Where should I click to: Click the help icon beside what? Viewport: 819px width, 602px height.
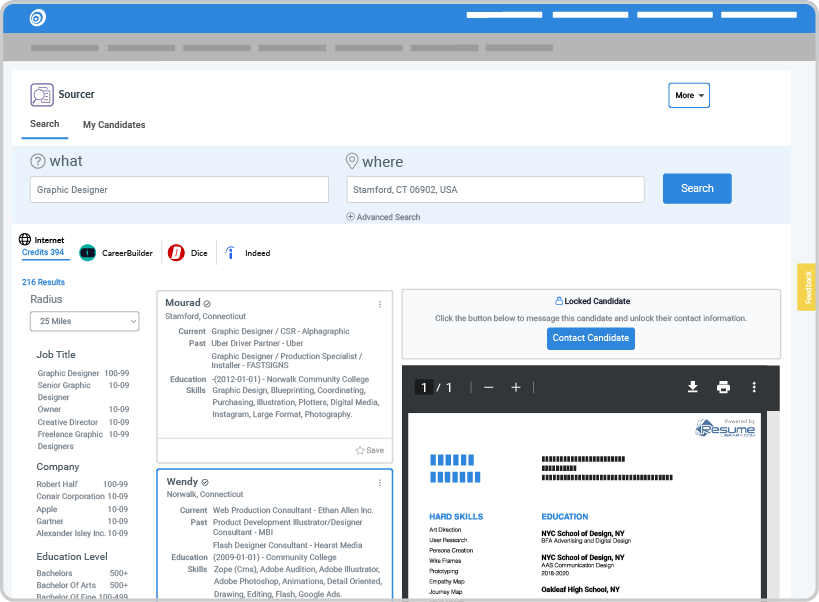pyautogui.click(x=38, y=161)
